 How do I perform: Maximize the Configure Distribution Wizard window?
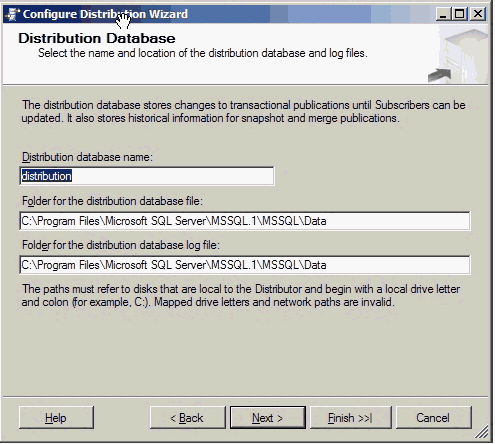tap(460, 14)
